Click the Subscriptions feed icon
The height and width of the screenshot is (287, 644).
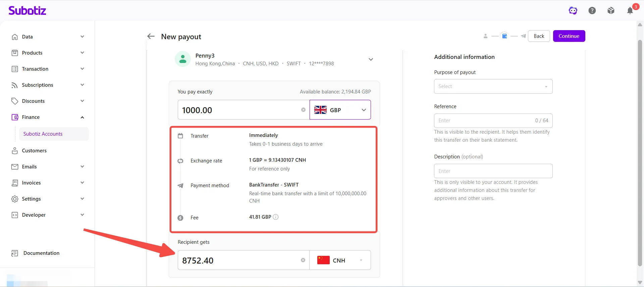click(15, 85)
